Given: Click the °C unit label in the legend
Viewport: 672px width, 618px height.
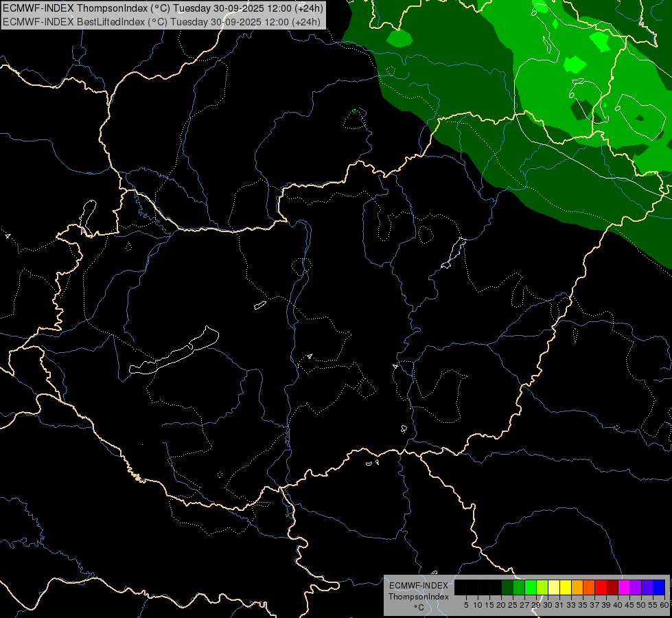Looking at the screenshot, I should point(419,607).
